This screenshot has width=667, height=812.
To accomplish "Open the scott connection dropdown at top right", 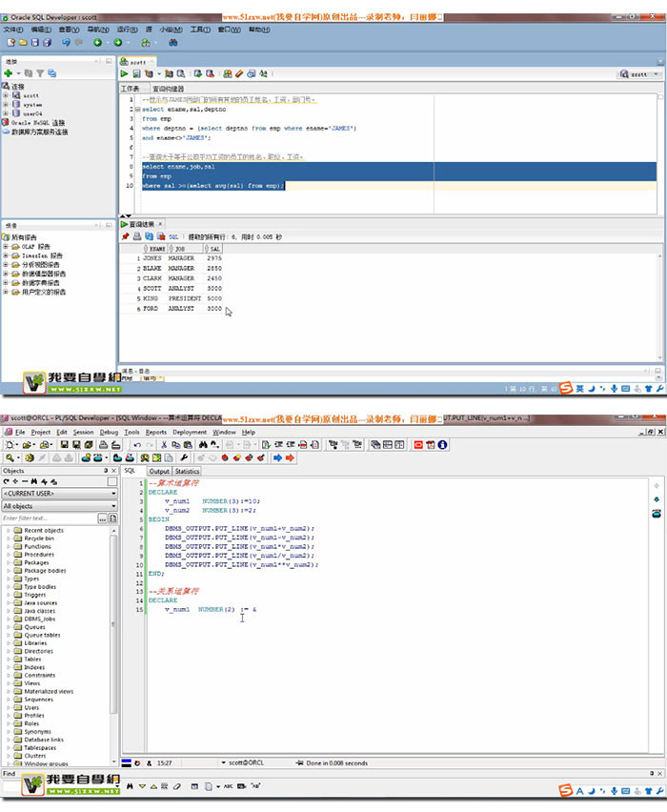I will pos(640,74).
